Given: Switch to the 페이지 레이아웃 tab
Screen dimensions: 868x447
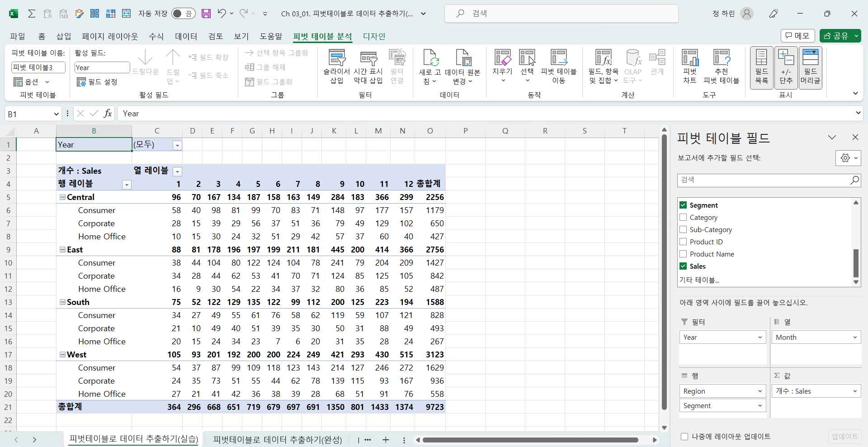Looking at the screenshot, I should [x=110, y=36].
